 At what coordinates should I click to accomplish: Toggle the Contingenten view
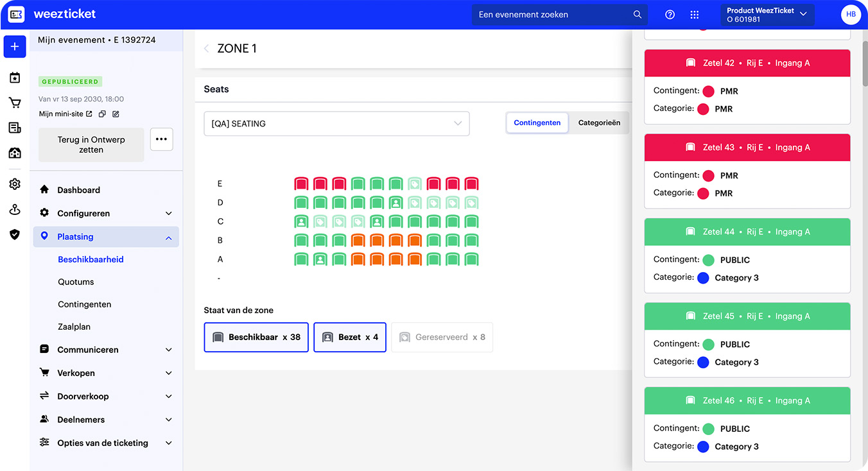pyautogui.click(x=537, y=123)
